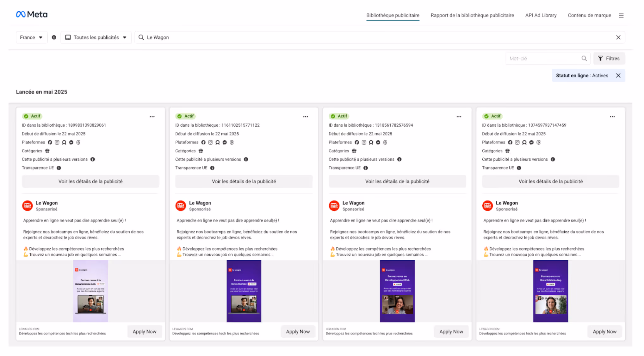Click Transparence UE info icon in ad 1318561782576594

click(366, 168)
